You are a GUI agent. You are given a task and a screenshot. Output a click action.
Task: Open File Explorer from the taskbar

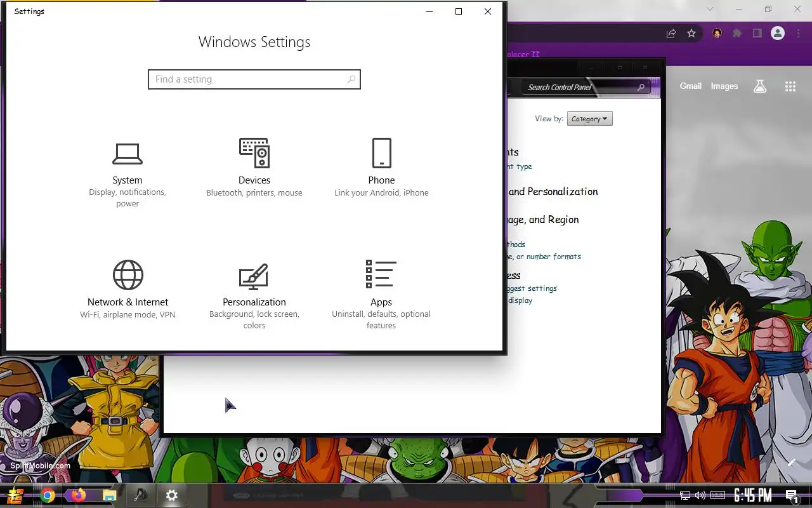pos(110,495)
